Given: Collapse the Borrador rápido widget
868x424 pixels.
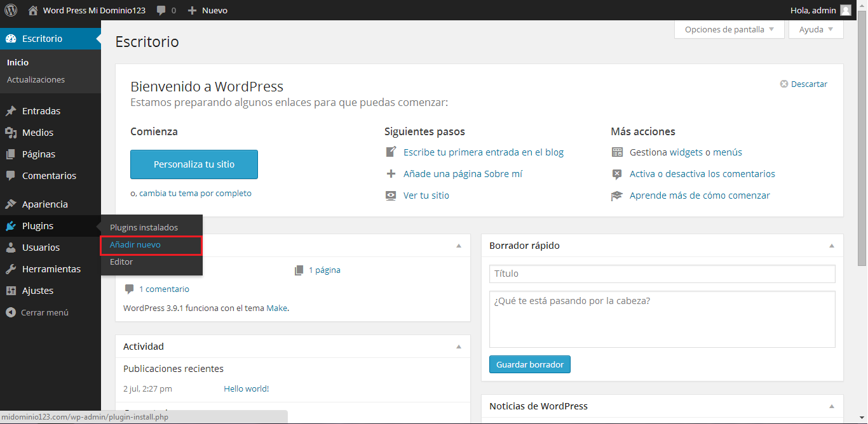Looking at the screenshot, I should click(x=832, y=246).
